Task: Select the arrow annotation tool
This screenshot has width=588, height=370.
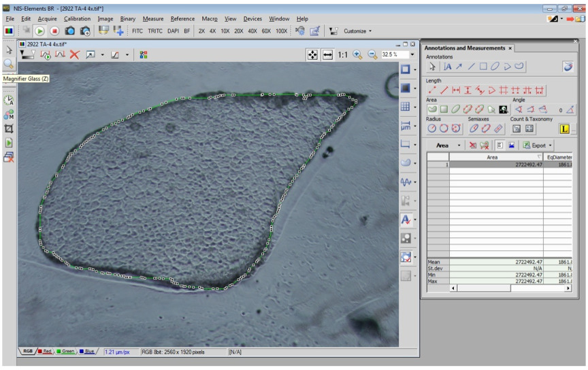Action: (459, 67)
